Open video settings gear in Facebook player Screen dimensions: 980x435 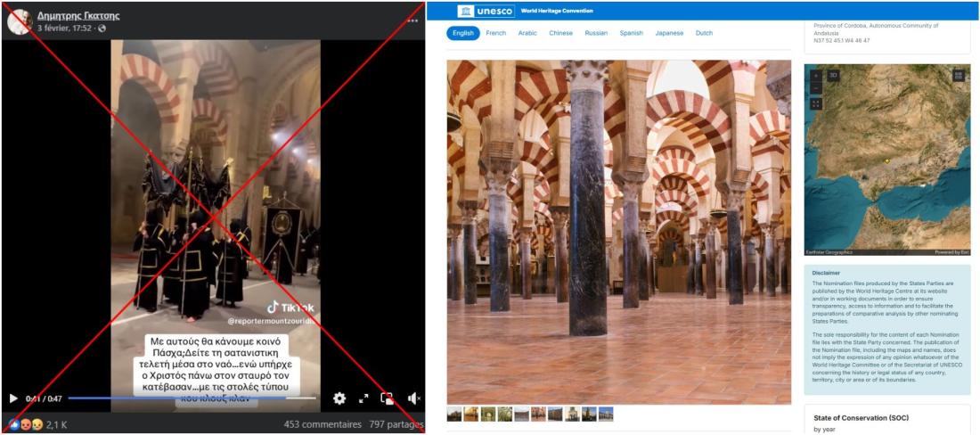(x=339, y=398)
